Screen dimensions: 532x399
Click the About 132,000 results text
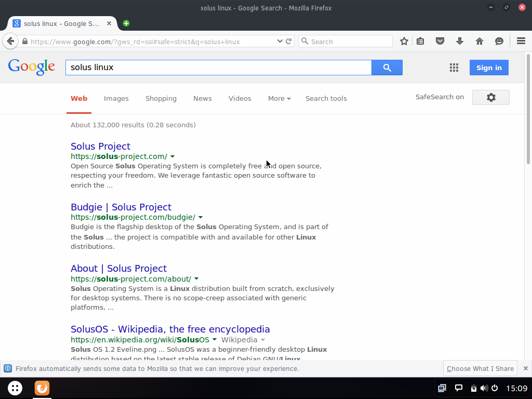133,125
